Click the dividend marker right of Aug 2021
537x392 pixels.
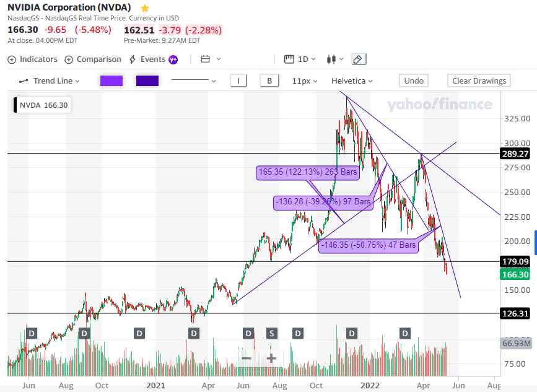tap(298, 333)
